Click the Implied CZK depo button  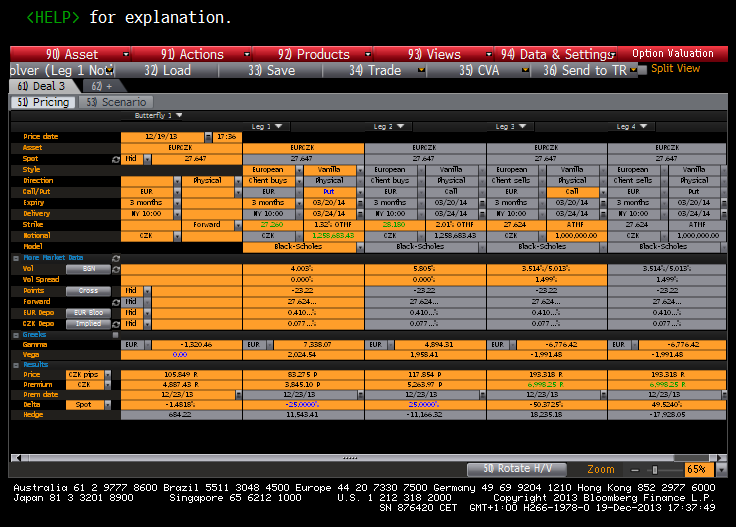click(x=88, y=324)
